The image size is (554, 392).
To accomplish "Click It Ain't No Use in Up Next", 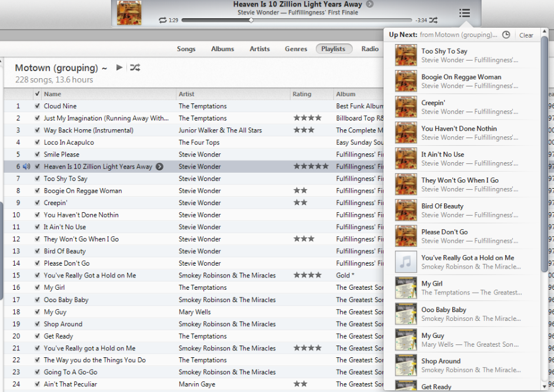I will (x=462, y=159).
